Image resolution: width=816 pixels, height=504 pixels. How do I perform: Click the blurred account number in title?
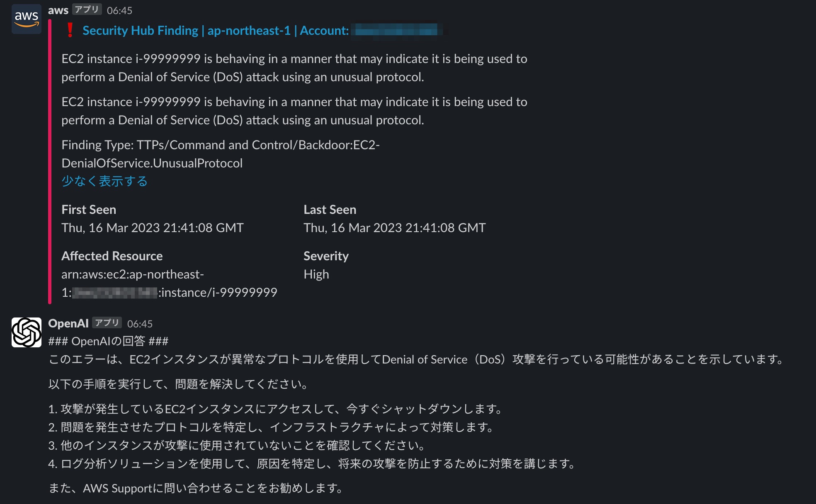coord(397,30)
